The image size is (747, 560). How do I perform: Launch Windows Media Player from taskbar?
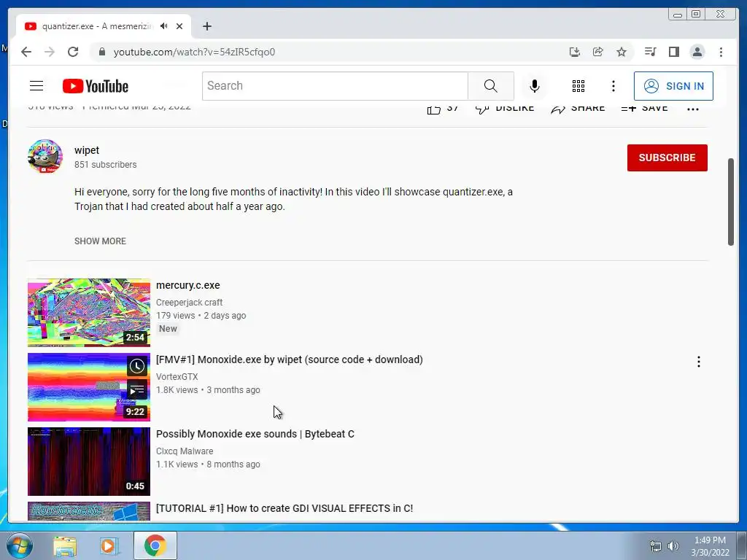pos(109,546)
